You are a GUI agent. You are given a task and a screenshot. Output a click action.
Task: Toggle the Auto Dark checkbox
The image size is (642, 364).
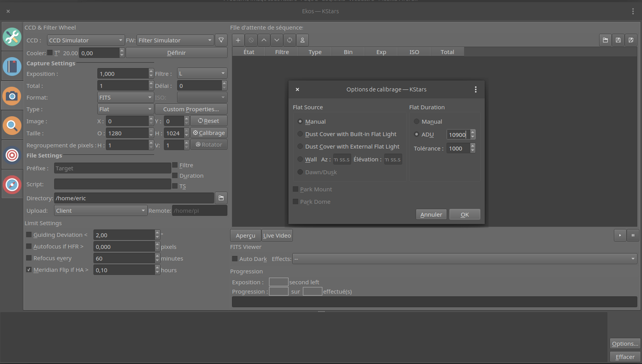pos(235,259)
